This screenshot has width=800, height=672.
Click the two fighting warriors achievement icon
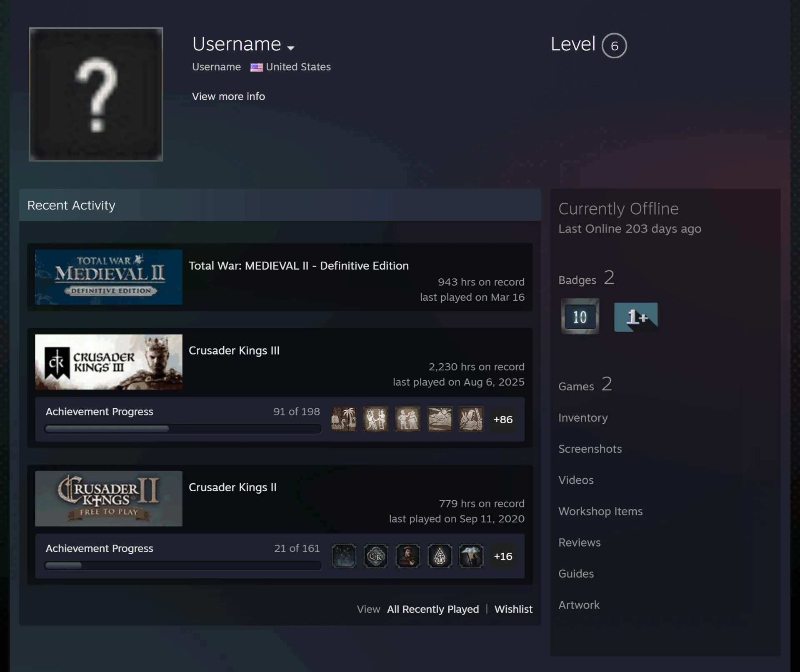[376, 419]
